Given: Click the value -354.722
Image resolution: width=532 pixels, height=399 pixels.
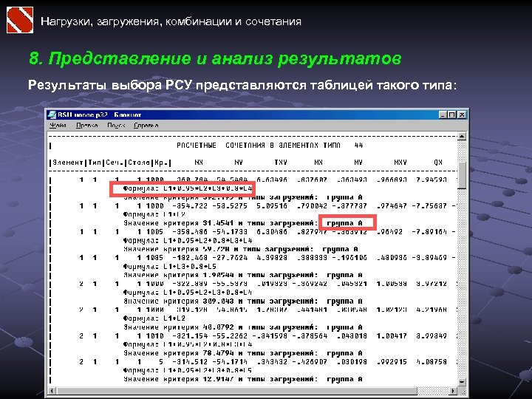Looking at the screenshot, I should pos(190,206).
